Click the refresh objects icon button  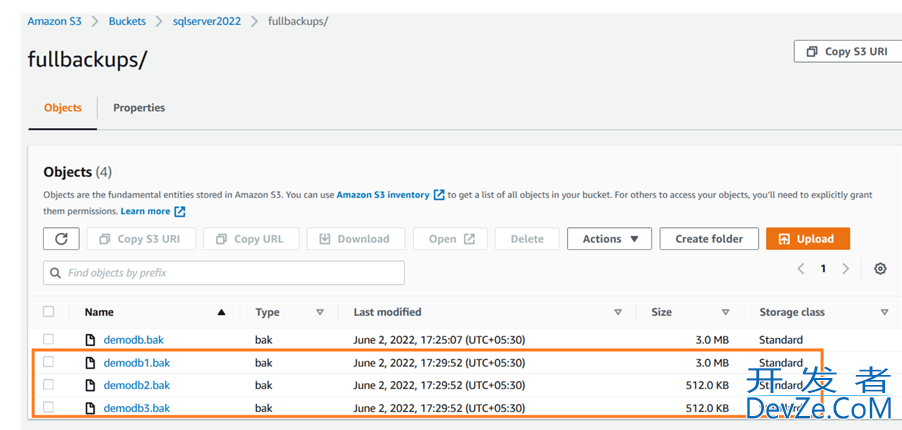(x=61, y=238)
